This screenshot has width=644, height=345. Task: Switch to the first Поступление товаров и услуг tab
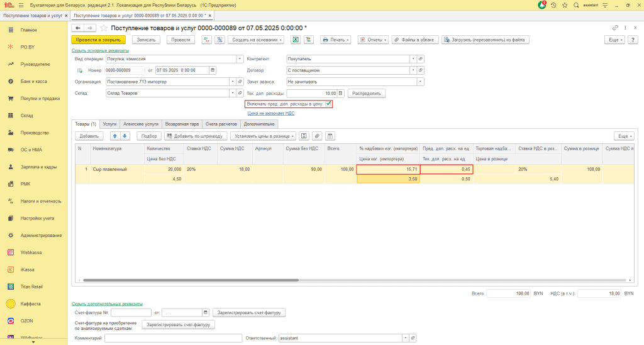(33, 16)
